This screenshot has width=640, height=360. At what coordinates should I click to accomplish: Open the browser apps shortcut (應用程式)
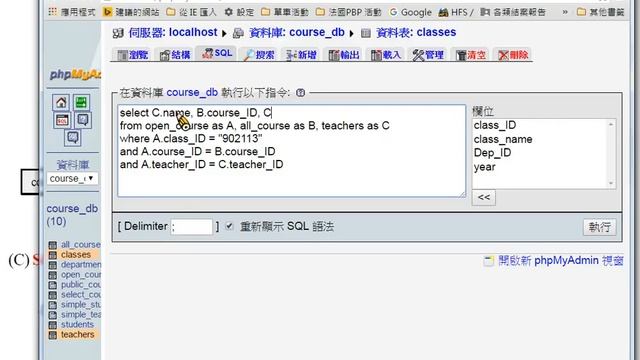(x=71, y=12)
